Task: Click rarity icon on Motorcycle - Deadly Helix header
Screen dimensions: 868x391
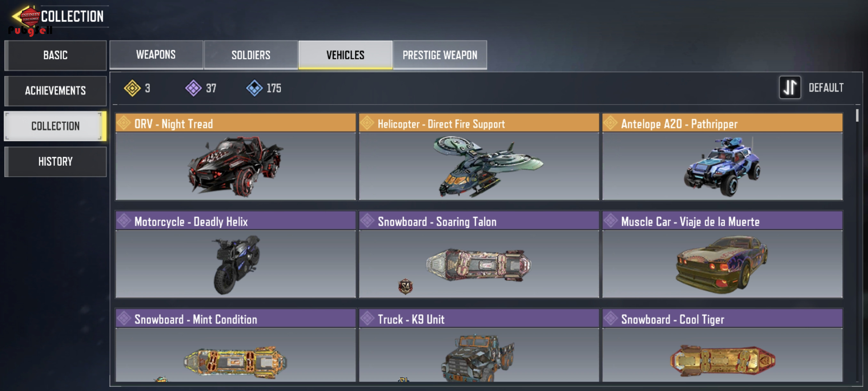Action: [x=124, y=220]
